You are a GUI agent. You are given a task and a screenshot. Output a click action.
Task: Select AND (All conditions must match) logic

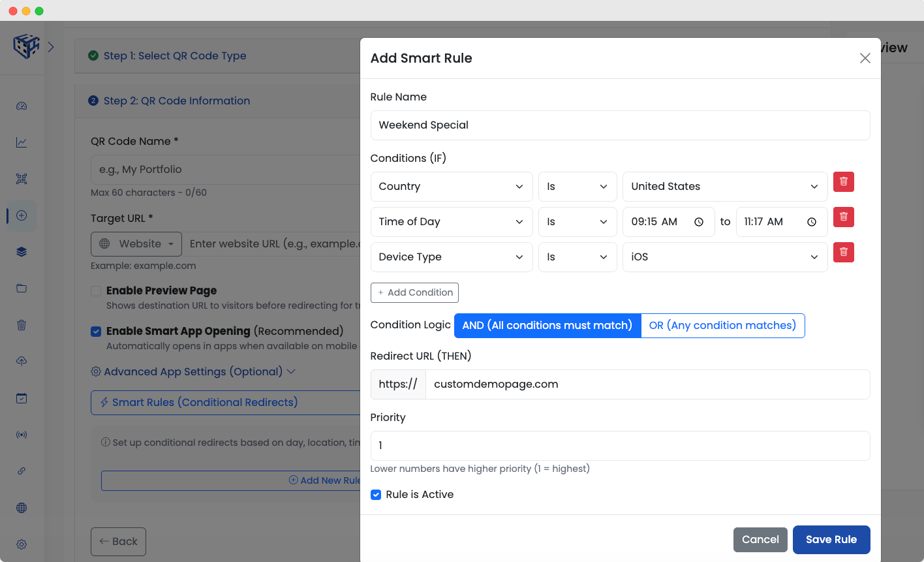click(547, 326)
